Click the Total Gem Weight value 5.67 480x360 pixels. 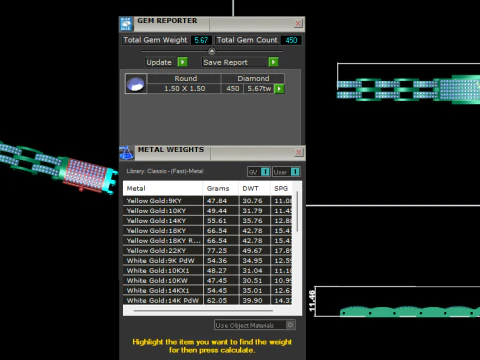coord(201,40)
